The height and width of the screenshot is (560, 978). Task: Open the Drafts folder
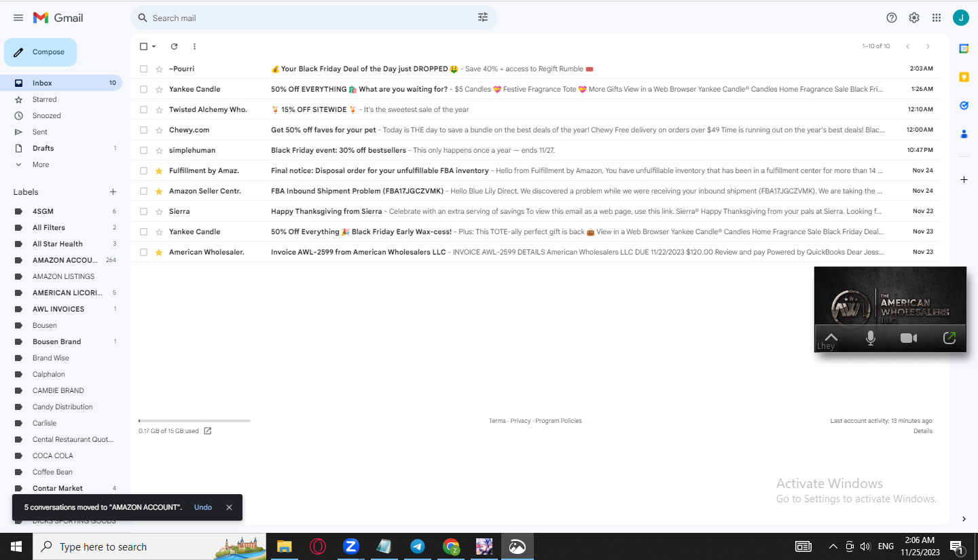point(61,148)
